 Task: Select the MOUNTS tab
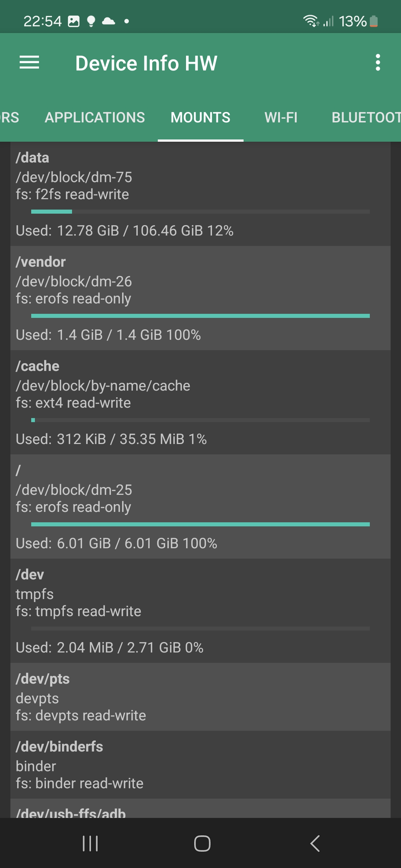coord(200,118)
